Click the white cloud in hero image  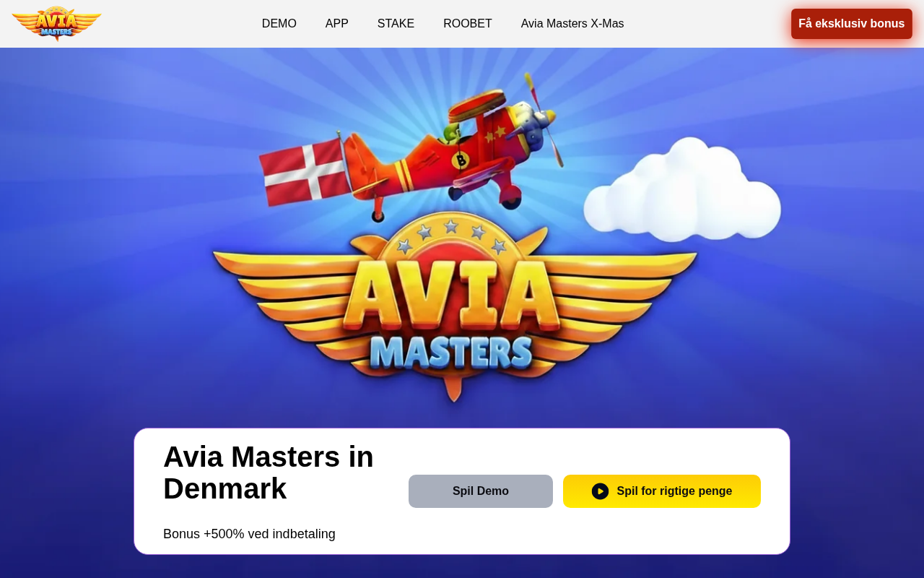click(682, 188)
